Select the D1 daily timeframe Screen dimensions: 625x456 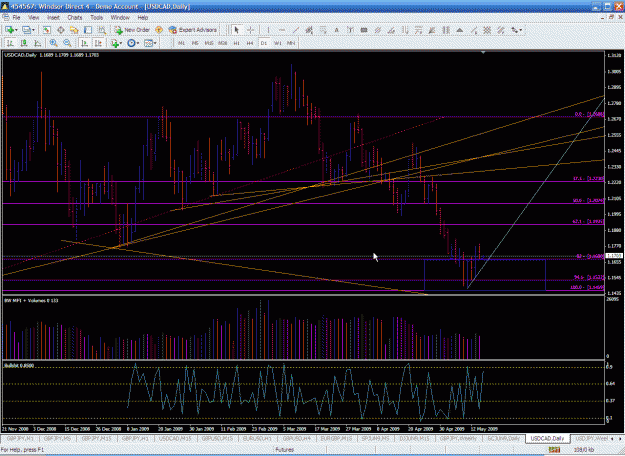coord(263,43)
